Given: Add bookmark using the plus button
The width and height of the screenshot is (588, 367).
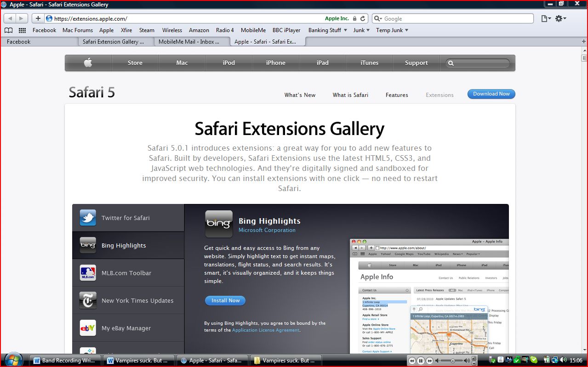Looking at the screenshot, I should (x=38, y=18).
